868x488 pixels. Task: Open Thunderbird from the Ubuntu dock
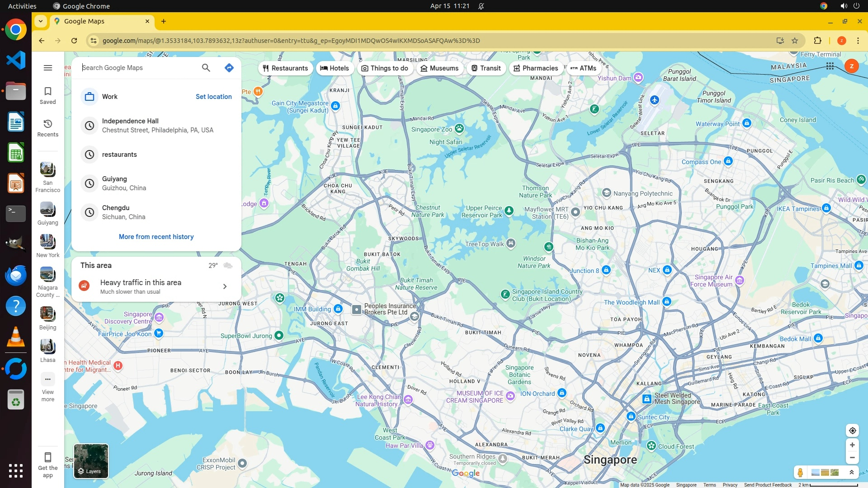pyautogui.click(x=16, y=275)
